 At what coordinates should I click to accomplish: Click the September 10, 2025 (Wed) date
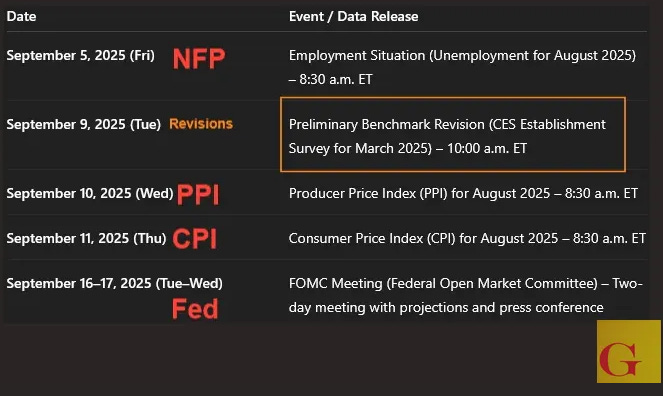pyautogui.click(x=90, y=193)
